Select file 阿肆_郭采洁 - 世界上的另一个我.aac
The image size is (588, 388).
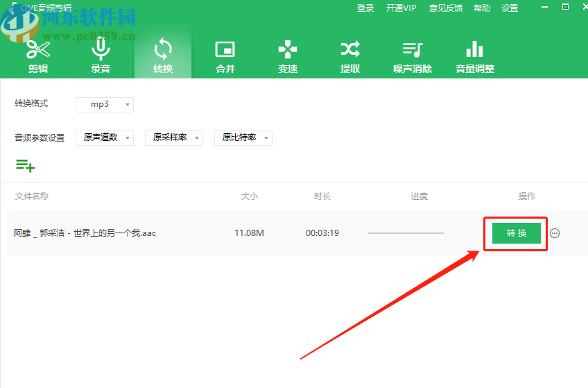(85, 233)
